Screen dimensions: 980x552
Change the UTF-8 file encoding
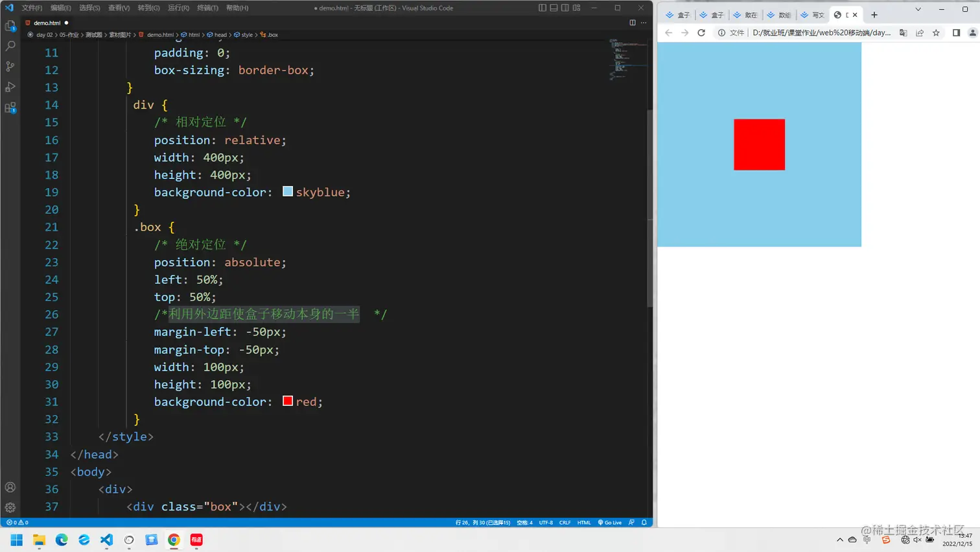546,522
